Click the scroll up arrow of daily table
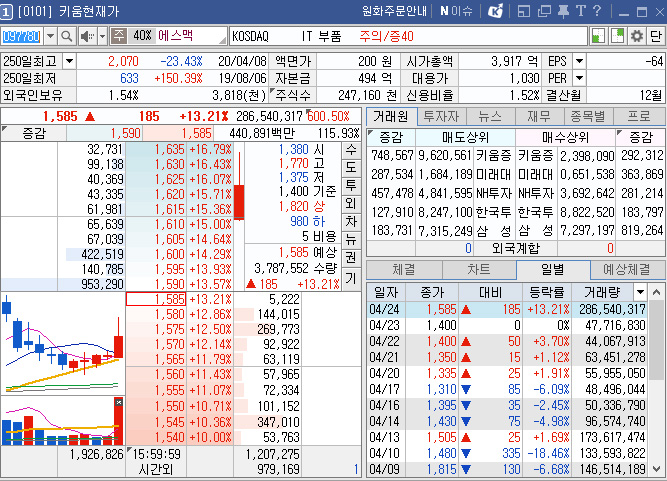Viewport: 667px width, 481px height. pyautogui.click(x=656, y=293)
